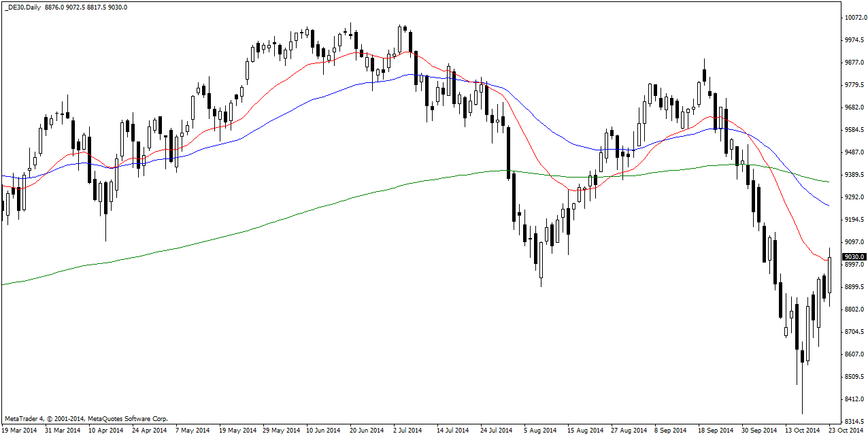Viewport: 868px width, 436px height.
Task: Click the 10072.0 price axis label
Action: coord(854,18)
